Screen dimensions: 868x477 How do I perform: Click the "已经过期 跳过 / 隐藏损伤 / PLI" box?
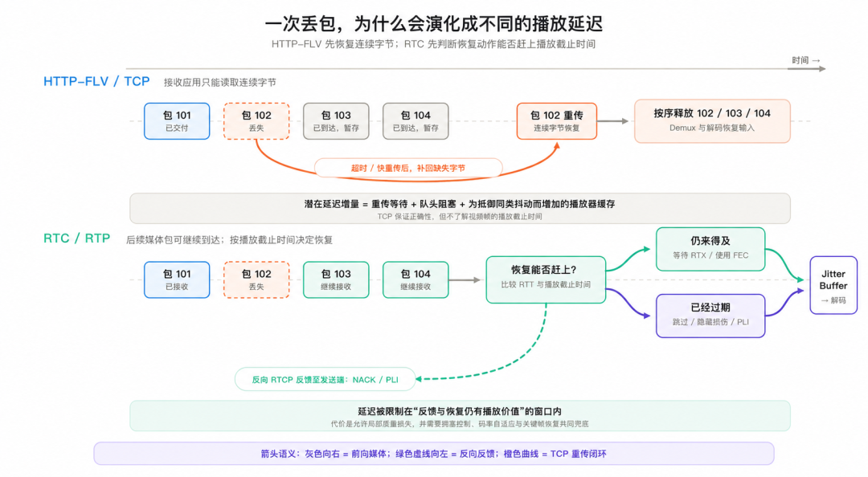(710, 316)
